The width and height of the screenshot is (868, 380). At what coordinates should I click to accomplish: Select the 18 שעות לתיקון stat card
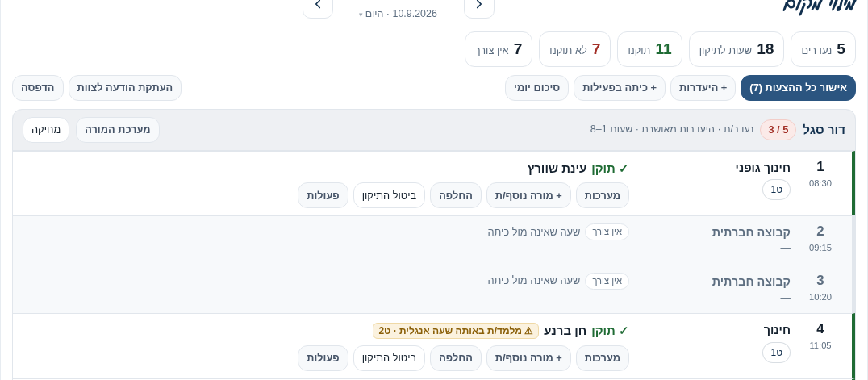(738, 49)
